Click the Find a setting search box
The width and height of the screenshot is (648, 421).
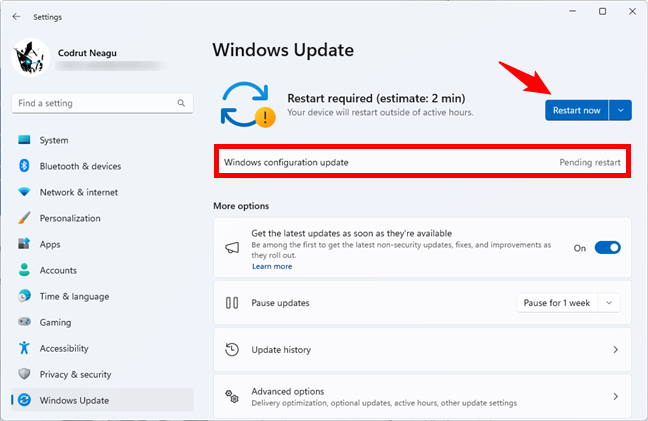[102, 103]
